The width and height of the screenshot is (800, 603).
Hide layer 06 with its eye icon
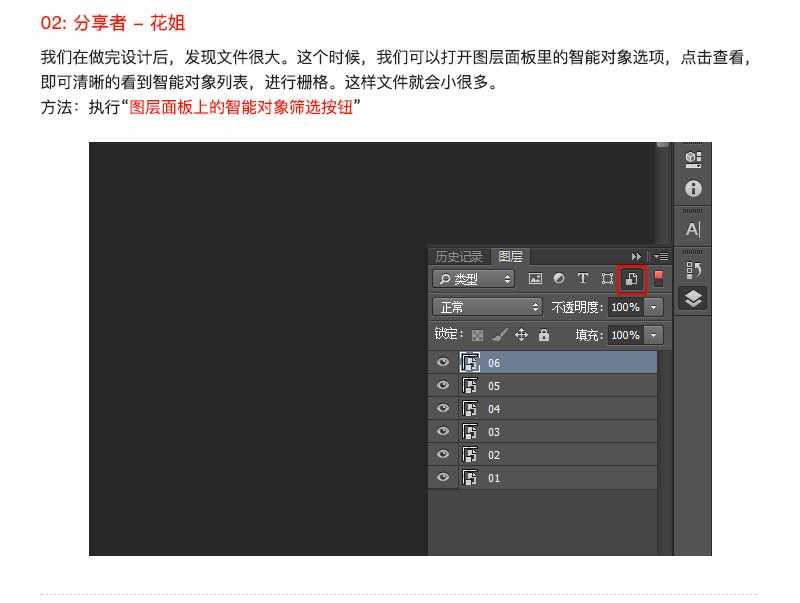[x=443, y=363]
